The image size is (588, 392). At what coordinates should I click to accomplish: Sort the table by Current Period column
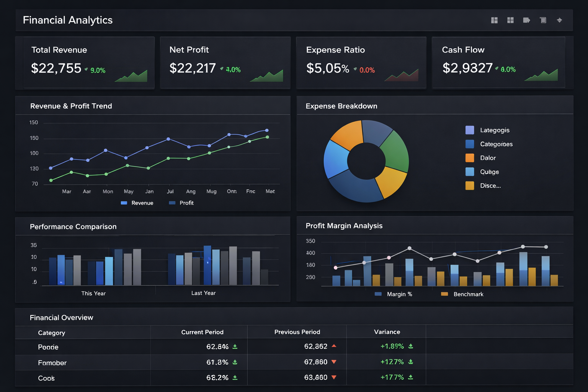pos(203,332)
